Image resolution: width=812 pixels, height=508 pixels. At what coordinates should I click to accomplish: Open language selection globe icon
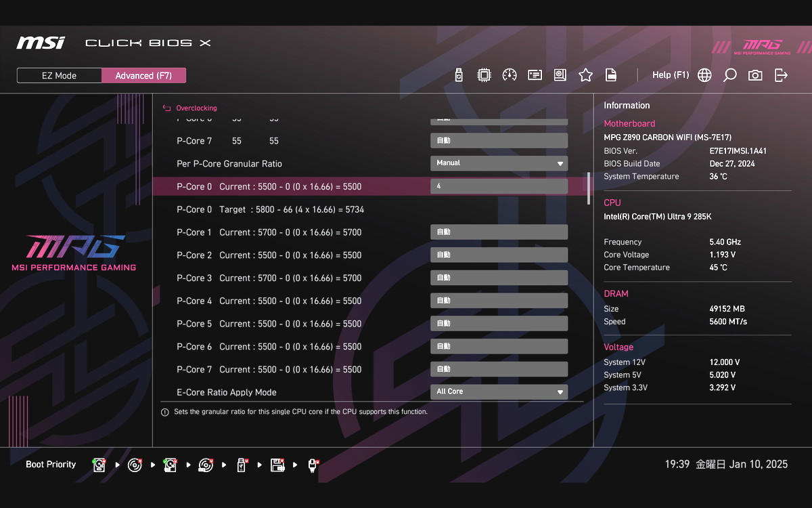[704, 75]
